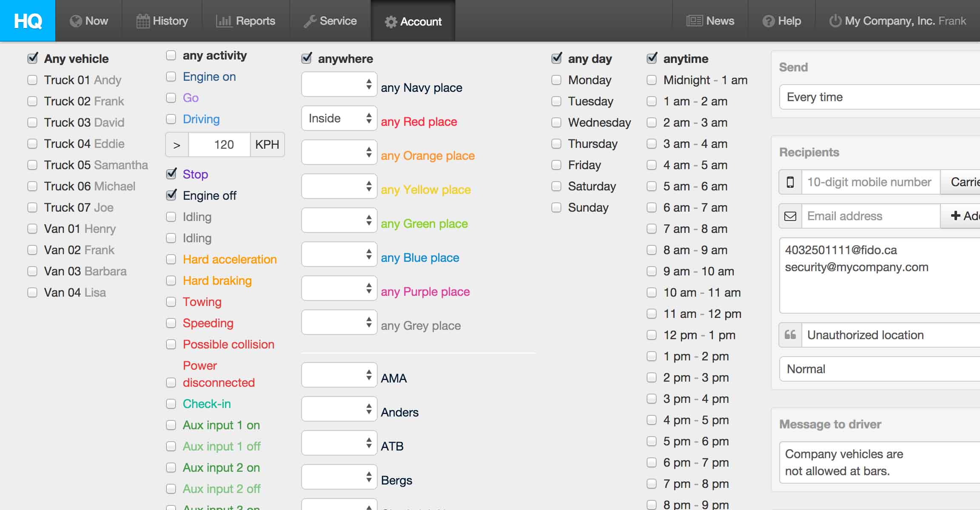
Task: Click the calendar icon beside History
Action: pyautogui.click(x=143, y=21)
